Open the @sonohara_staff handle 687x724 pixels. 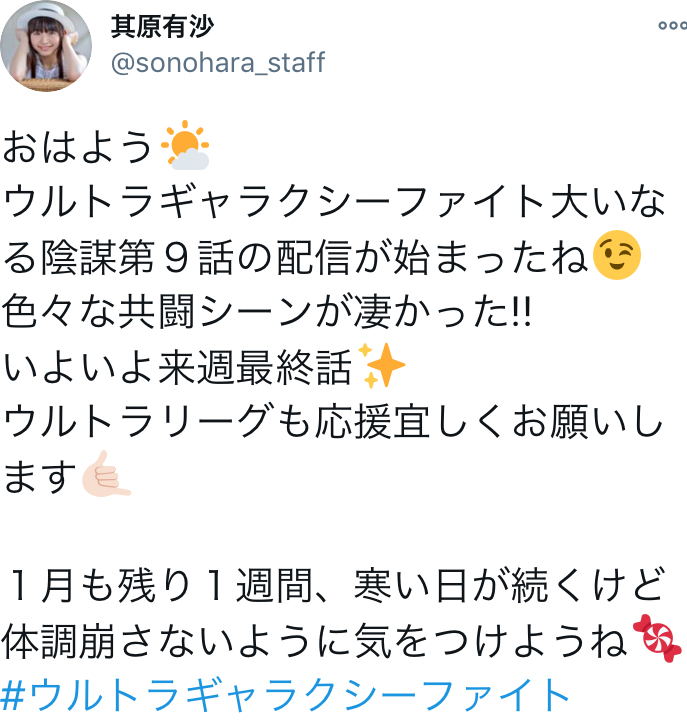[x=218, y=62]
